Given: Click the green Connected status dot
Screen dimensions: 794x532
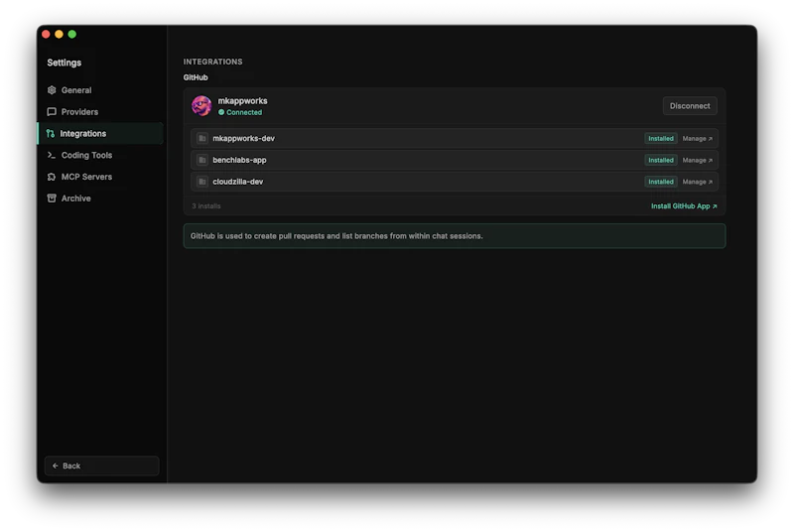Looking at the screenshot, I should 221,112.
